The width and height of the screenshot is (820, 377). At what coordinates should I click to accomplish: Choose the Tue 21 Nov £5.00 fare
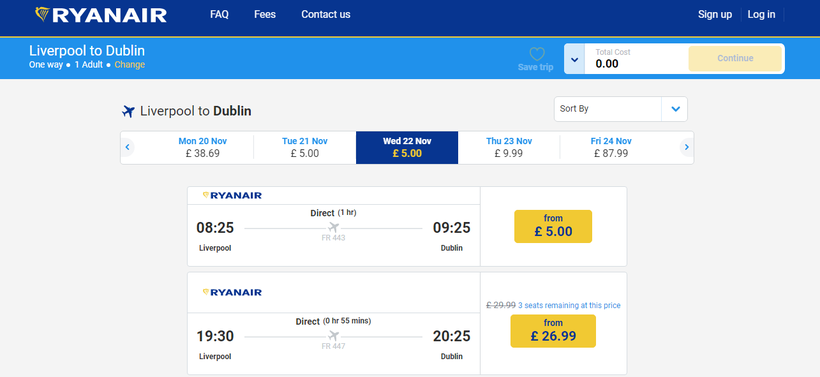click(x=304, y=147)
